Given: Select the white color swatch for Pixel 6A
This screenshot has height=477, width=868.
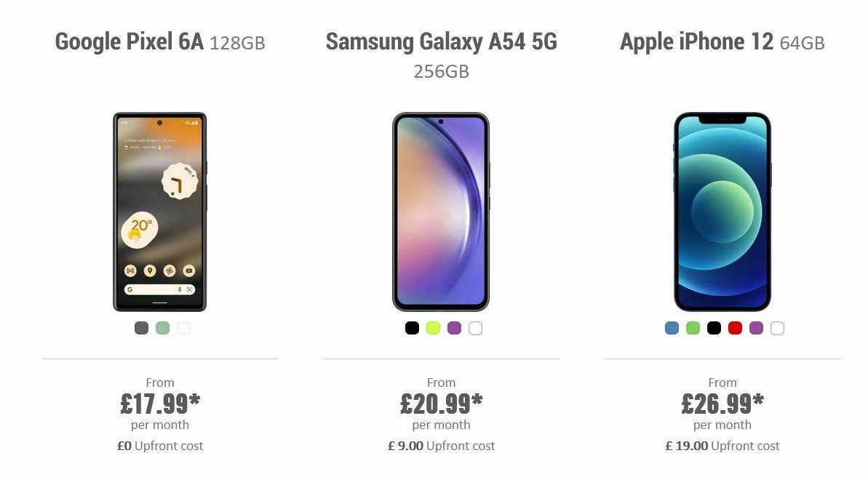Looking at the screenshot, I should [x=184, y=328].
